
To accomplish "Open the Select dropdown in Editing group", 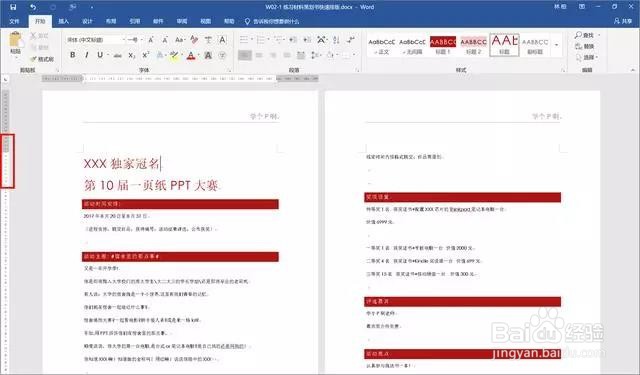I will [x=587, y=58].
